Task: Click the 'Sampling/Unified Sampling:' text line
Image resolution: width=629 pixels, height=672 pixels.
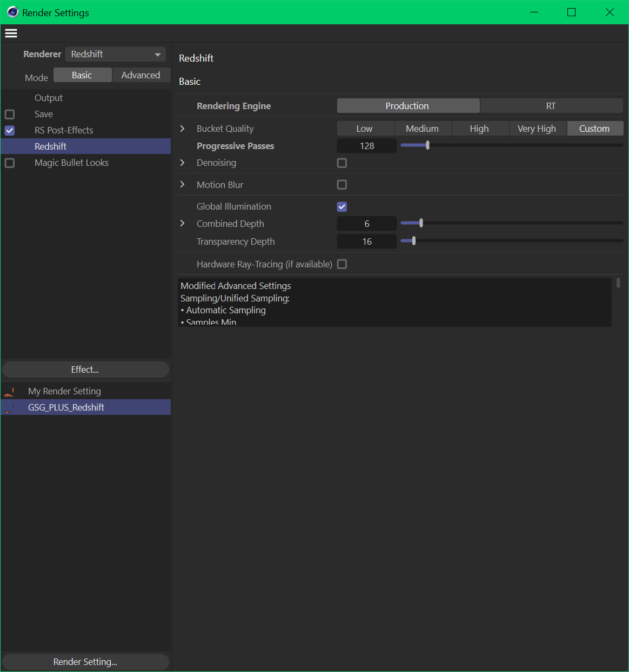Action: pos(235,298)
